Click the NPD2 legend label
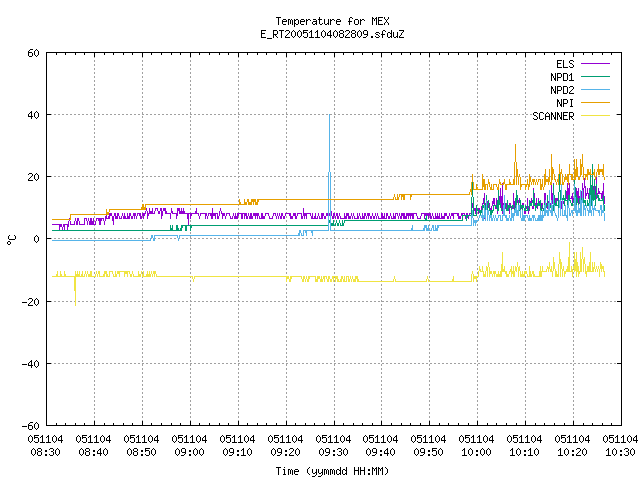Viewport: 640px width, 480px height. [x=562, y=90]
